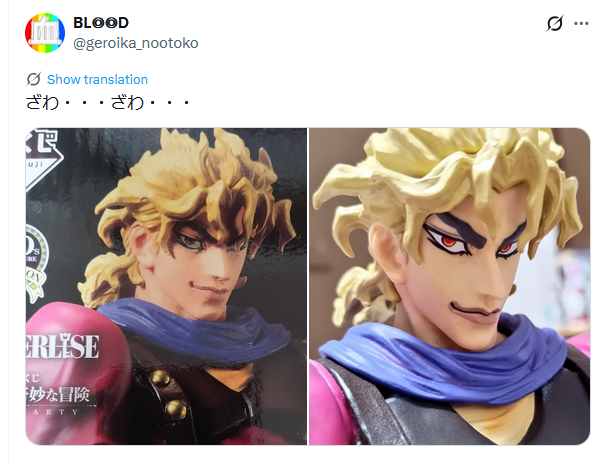The height and width of the screenshot is (462, 601).
Task: Click the Grok icon beside Show translation
Action: pos(33,79)
